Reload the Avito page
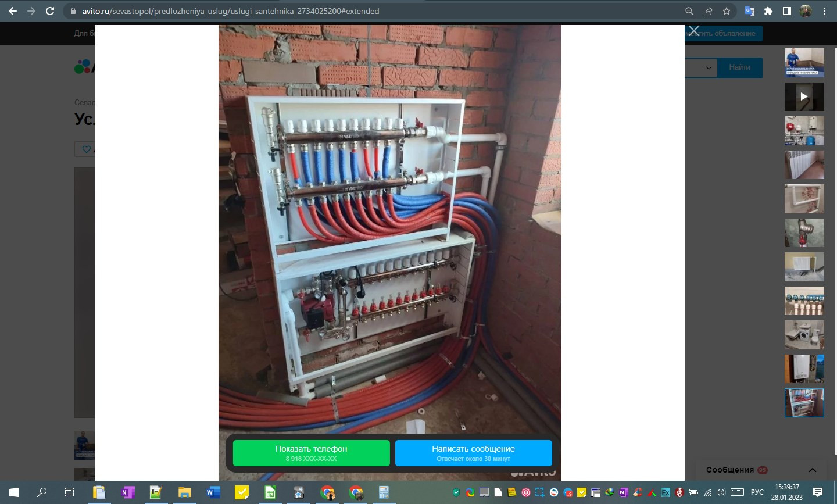The height and width of the screenshot is (504, 837). [50, 11]
